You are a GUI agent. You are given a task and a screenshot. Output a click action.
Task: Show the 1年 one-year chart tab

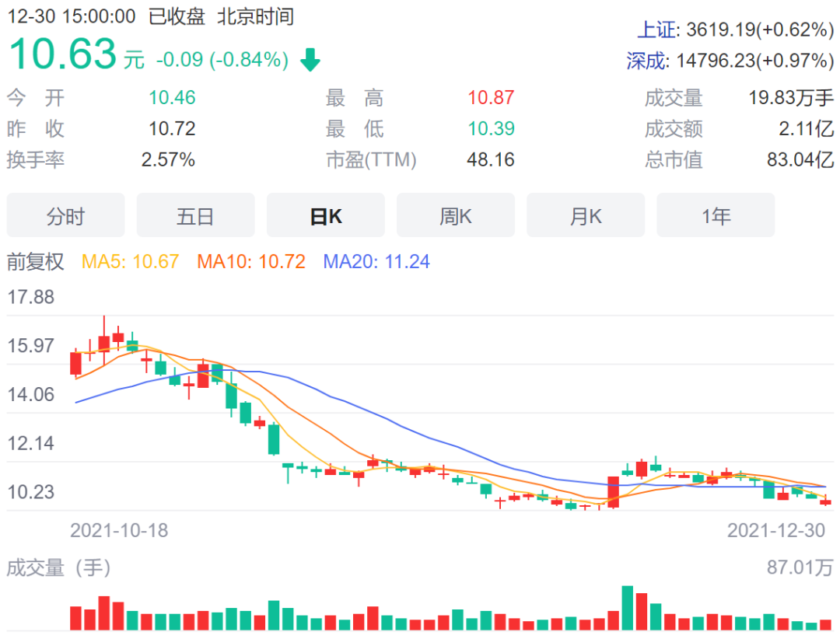[716, 215]
